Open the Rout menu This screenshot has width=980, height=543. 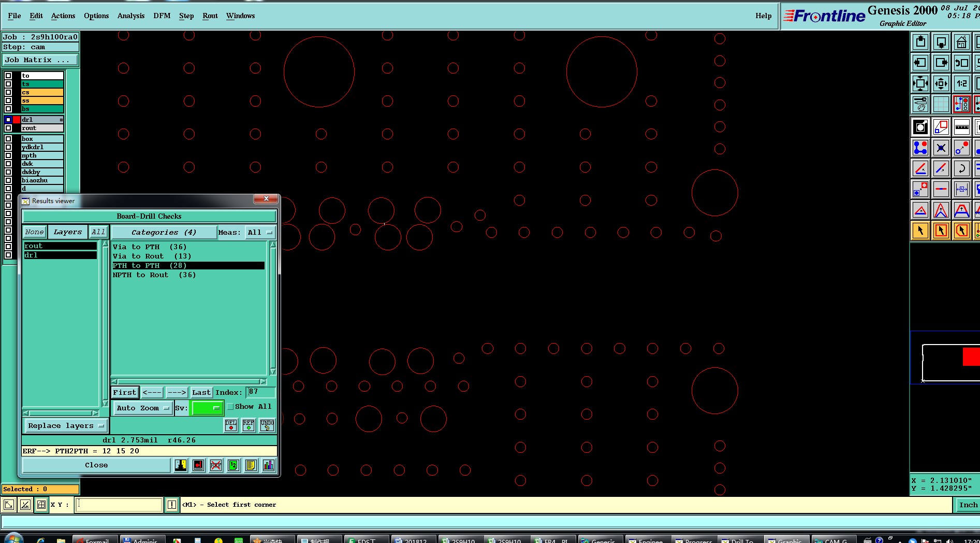210,16
